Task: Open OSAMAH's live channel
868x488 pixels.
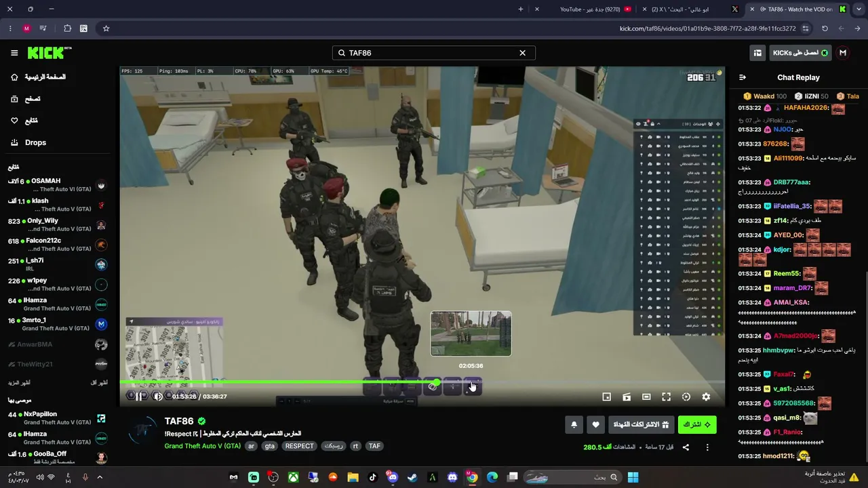Action: (58, 185)
